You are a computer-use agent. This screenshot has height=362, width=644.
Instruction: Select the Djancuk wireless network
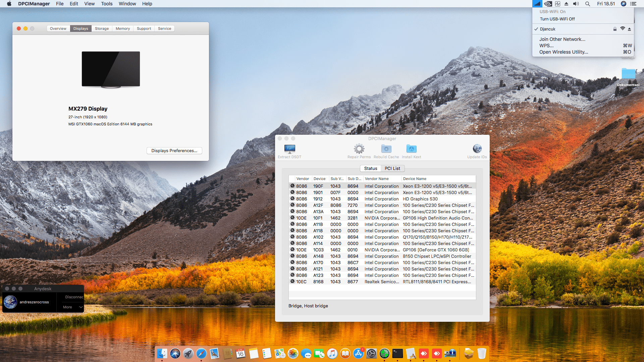pos(548,29)
